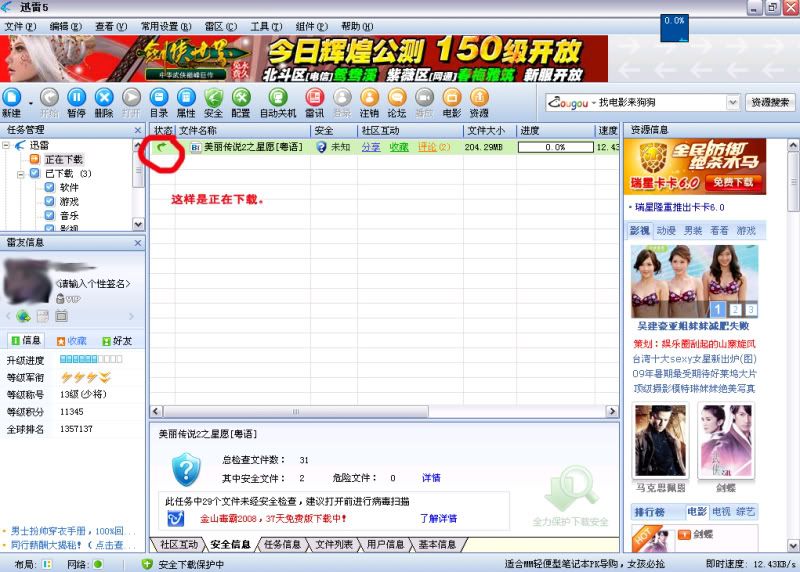800x572 pixels.
Task: Click the greyed 开始 start icon
Action: tap(49, 97)
